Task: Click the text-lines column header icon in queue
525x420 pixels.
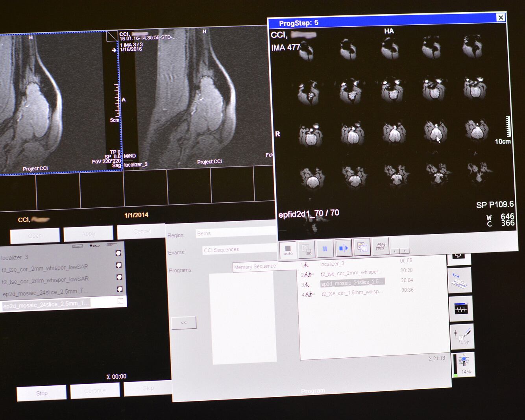Action: (x=112, y=245)
